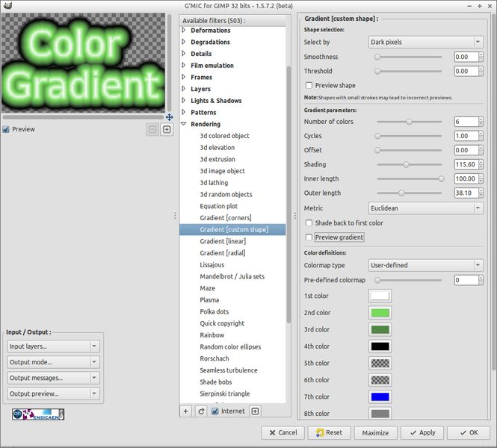Screen dimensions: 497x448
Task: Open the 2nd color green swatch
Action: point(380,313)
